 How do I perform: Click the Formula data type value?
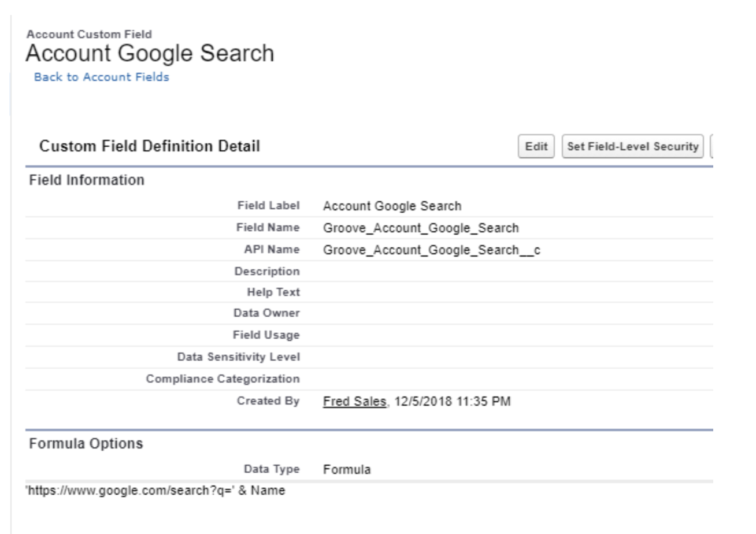[347, 469]
